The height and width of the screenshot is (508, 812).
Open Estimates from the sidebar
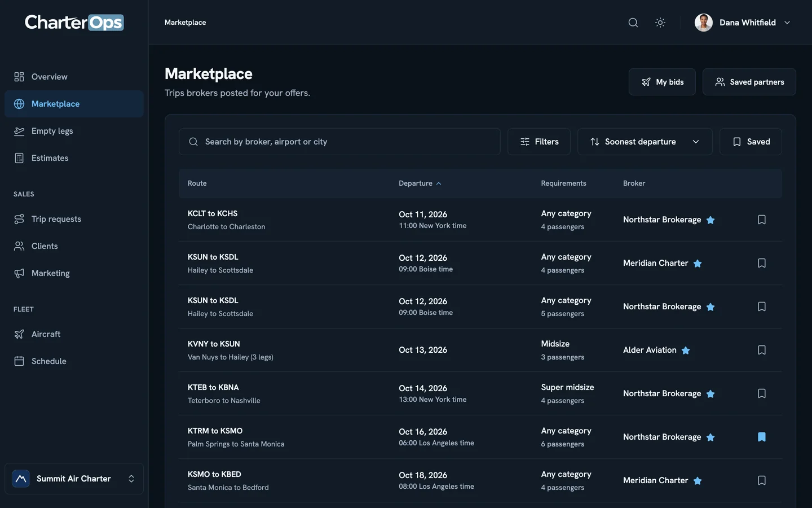coord(74,158)
